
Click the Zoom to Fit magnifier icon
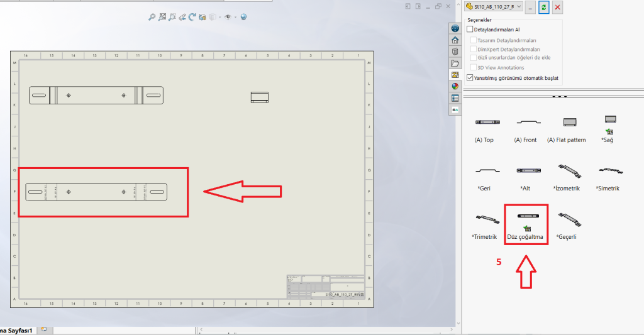pyautogui.click(x=152, y=17)
